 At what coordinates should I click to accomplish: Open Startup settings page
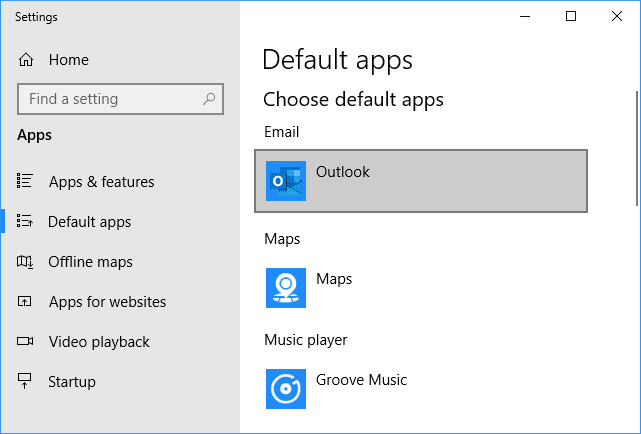point(72,382)
